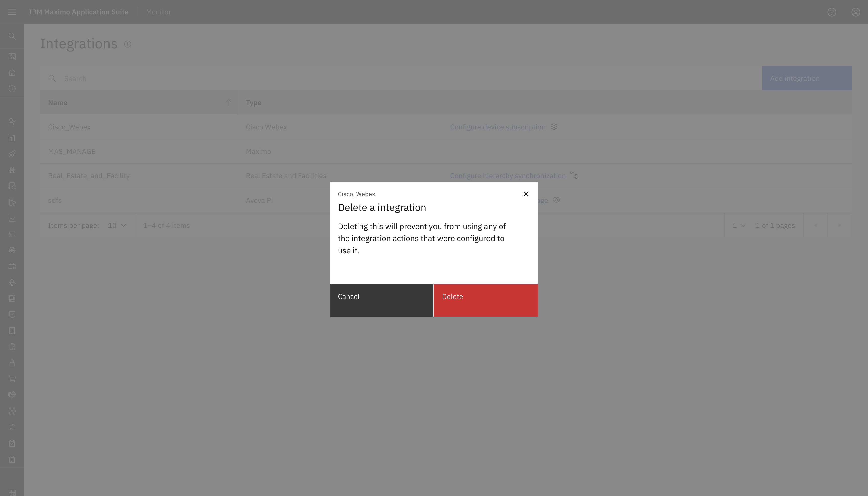This screenshot has width=868, height=496.
Task: Open the hexagon wheel sidebar icon
Action: pos(12,250)
